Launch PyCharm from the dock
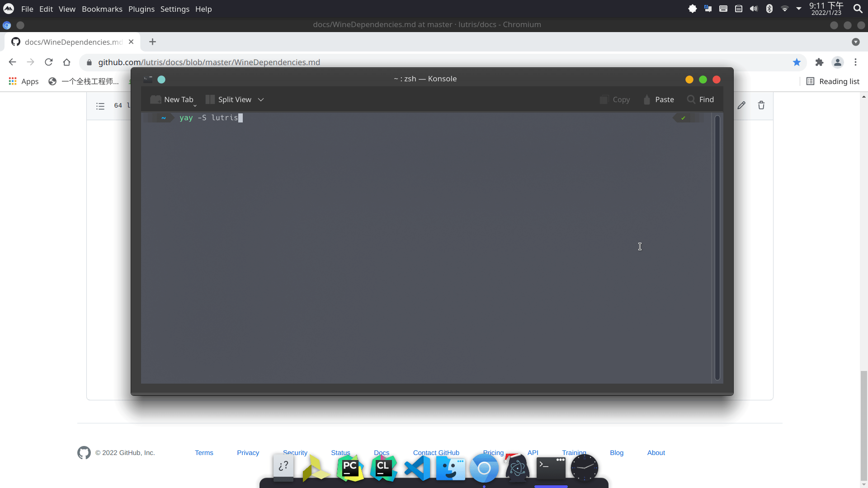The width and height of the screenshot is (868, 488). [x=350, y=468]
